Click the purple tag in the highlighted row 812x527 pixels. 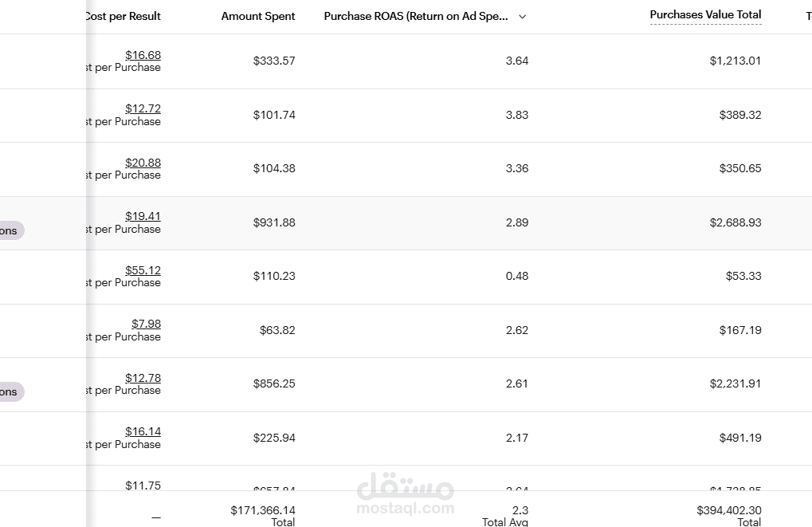tap(11, 230)
